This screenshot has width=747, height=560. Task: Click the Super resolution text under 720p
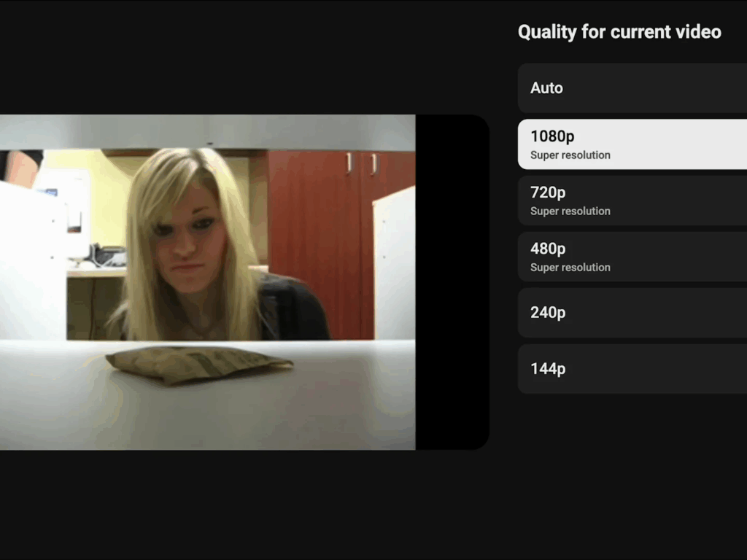[x=570, y=211]
